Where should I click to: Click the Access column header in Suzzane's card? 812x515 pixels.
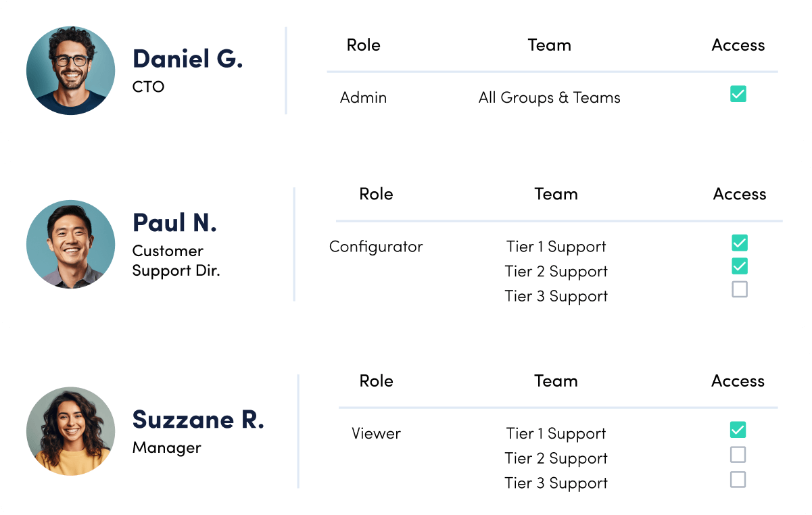pyautogui.click(x=738, y=381)
